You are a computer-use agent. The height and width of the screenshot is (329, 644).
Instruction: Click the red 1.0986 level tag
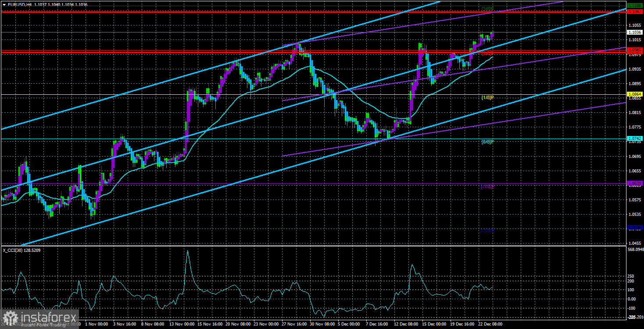pos(635,50)
